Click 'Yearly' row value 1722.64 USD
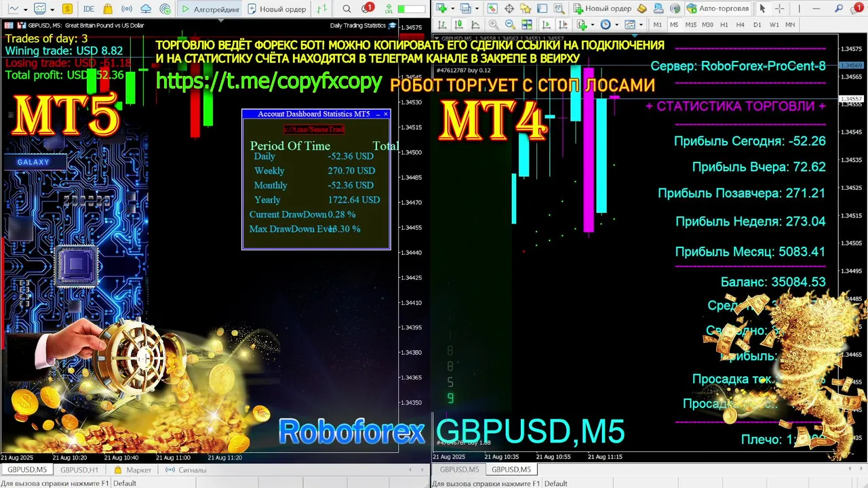This screenshot has width=868, height=488. tap(353, 200)
